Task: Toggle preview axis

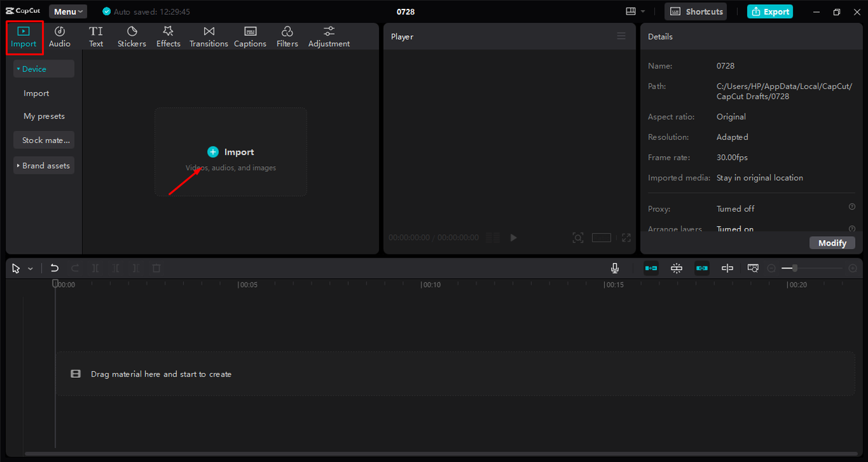Action: [x=727, y=269]
